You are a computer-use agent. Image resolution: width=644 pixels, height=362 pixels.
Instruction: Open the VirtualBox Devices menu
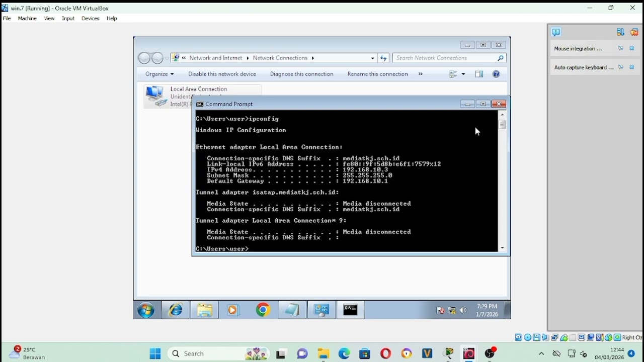(x=91, y=19)
